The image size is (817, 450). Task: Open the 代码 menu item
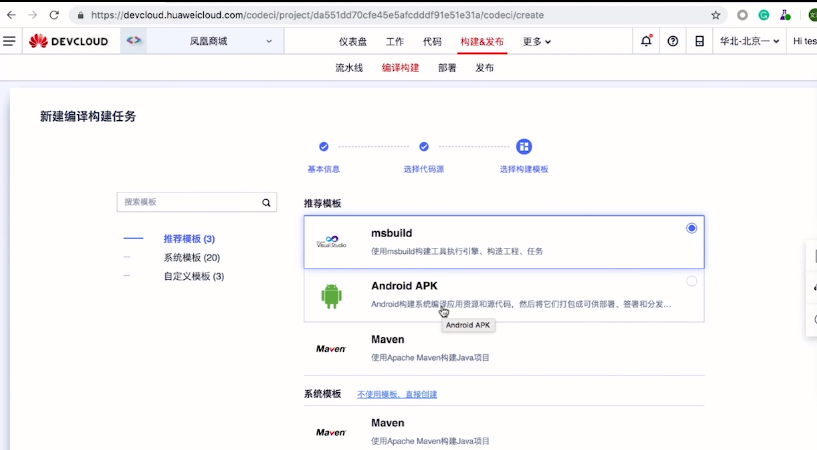pos(432,42)
